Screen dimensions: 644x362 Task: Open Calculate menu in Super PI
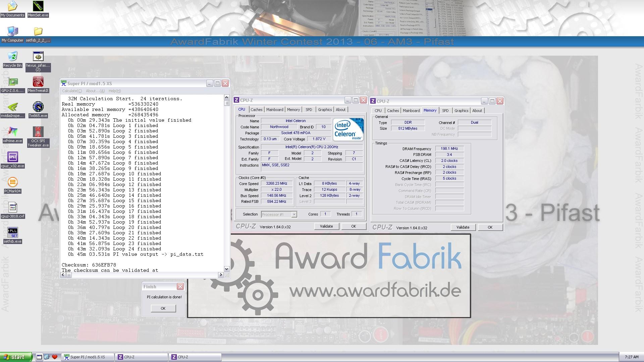72,91
